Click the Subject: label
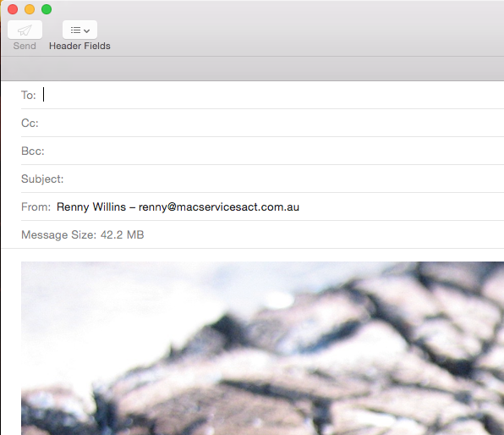The image size is (504, 435). 42,179
